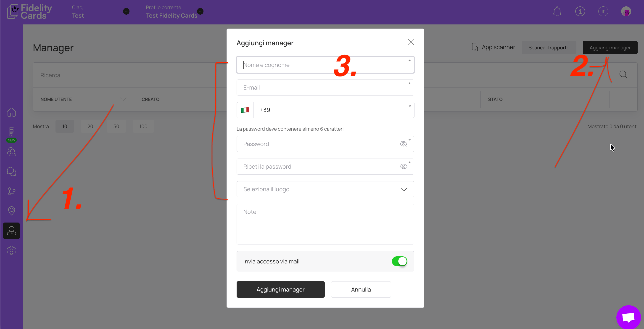Open the notifications bell icon
644x329 pixels.
pyautogui.click(x=557, y=11)
